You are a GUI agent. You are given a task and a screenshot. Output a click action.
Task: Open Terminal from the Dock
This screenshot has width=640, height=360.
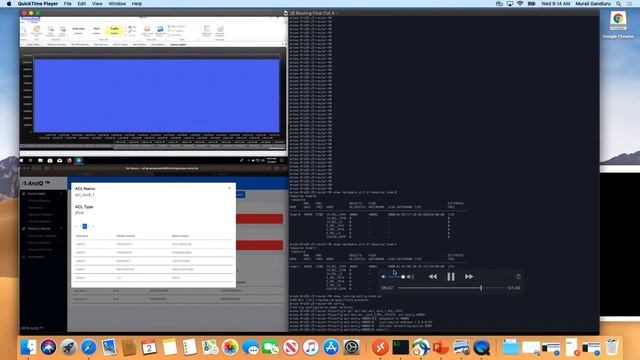400,347
